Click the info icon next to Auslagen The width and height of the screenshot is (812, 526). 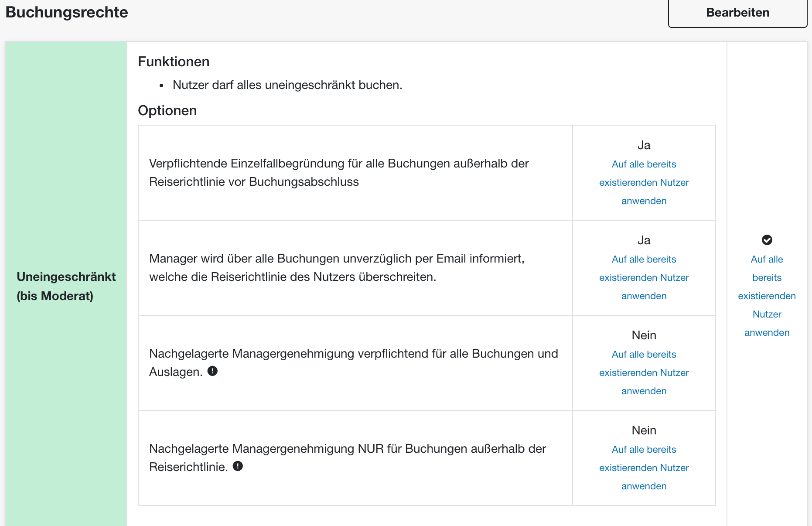(212, 371)
